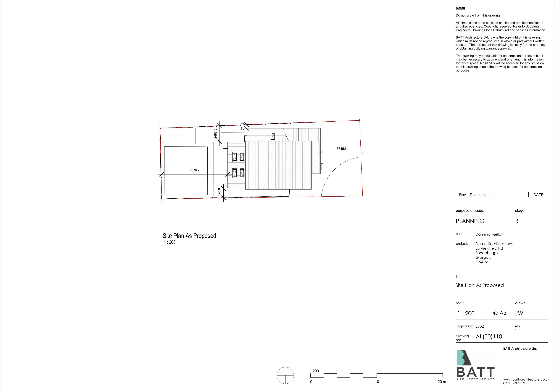Click 'BATT Architecture Ltd.' company name text
The height and width of the screenshot is (392, 555).
point(520,349)
